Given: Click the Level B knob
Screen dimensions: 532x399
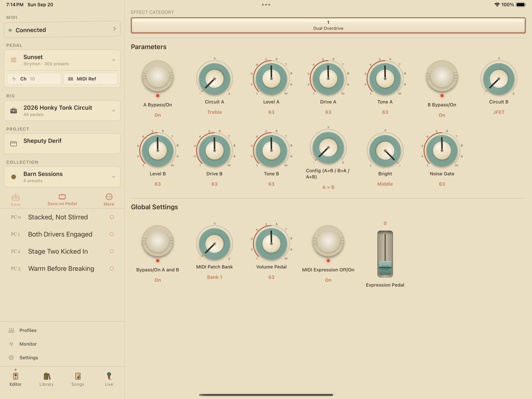Looking at the screenshot, I should coord(158,151).
